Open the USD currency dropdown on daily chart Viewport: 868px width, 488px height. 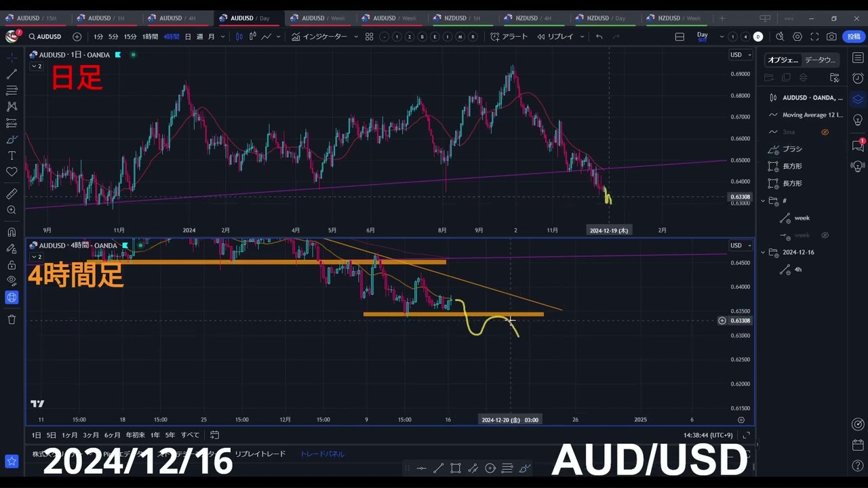pos(740,55)
